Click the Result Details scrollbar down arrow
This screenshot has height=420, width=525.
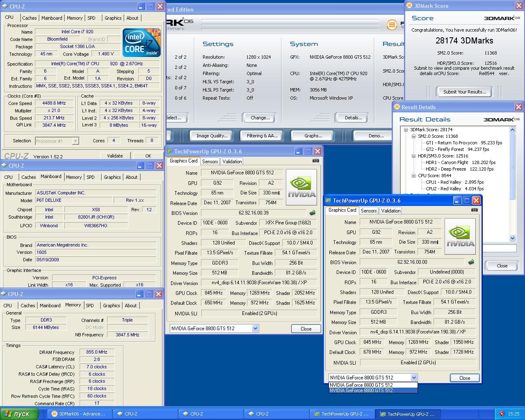tap(512, 238)
